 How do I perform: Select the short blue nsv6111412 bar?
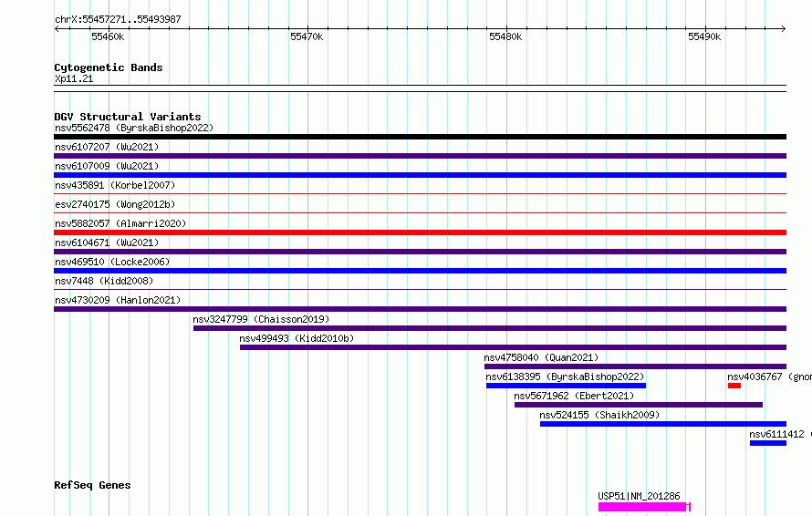(x=768, y=443)
